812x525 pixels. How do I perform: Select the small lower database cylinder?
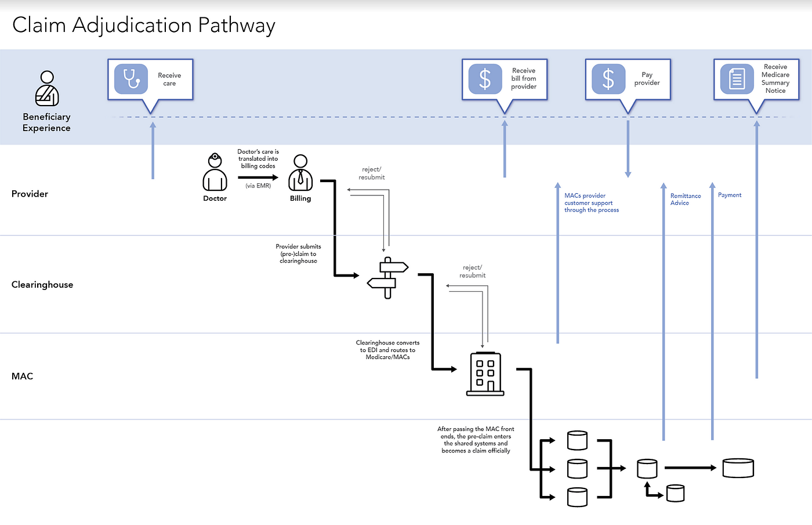pyautogui.click(x=675, y=494)
